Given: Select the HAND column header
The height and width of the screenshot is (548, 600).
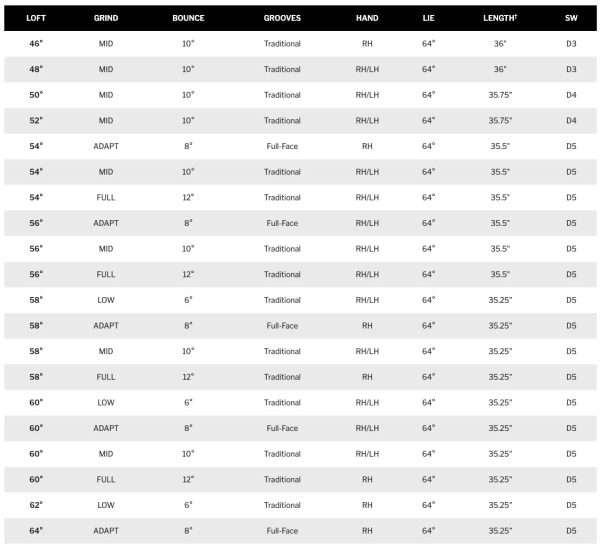Looking at the screenshot, I should 366,18.
